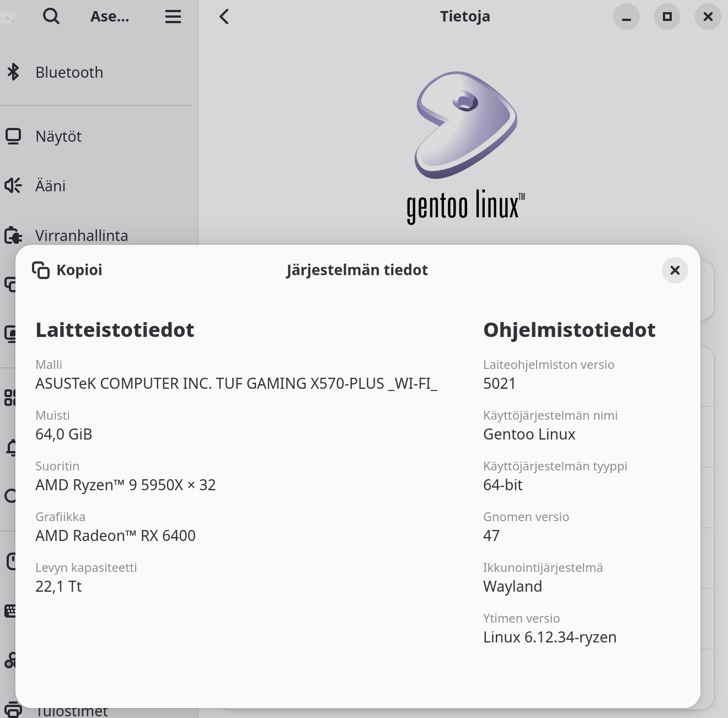The image size is (728, 718).
Task: Maximize the Tietoja window
Action: [x=667, y=17]
